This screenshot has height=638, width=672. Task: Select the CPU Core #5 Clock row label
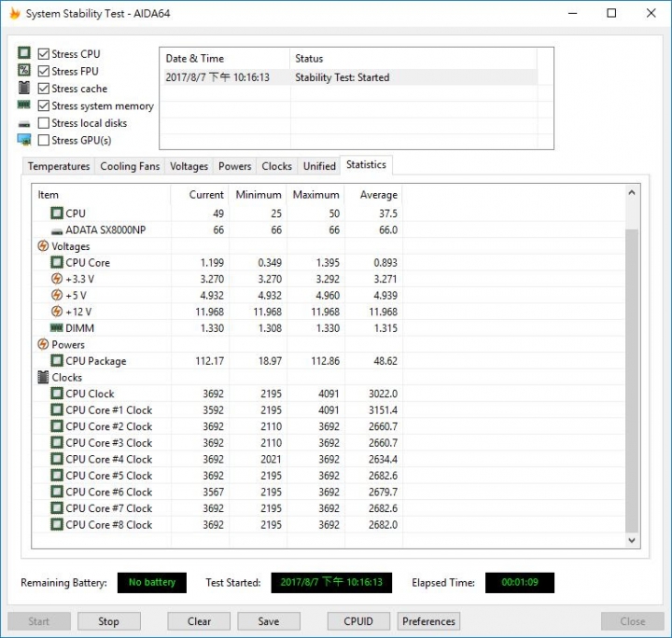109,476
